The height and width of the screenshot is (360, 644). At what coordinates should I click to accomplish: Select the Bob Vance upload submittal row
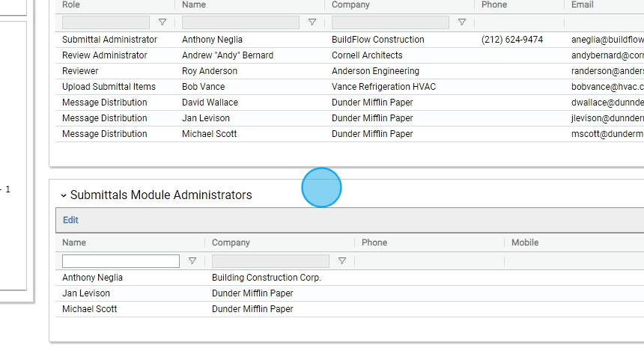203,87
